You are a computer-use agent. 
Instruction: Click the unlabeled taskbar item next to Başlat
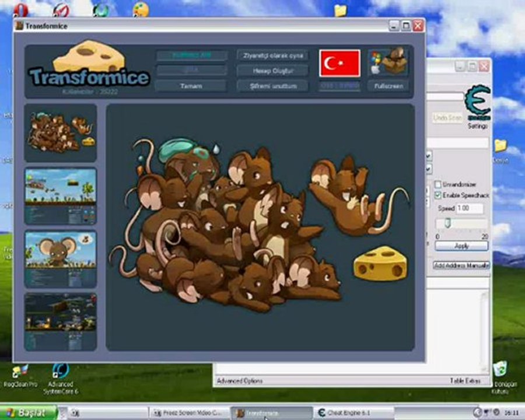tap(107, 413)
